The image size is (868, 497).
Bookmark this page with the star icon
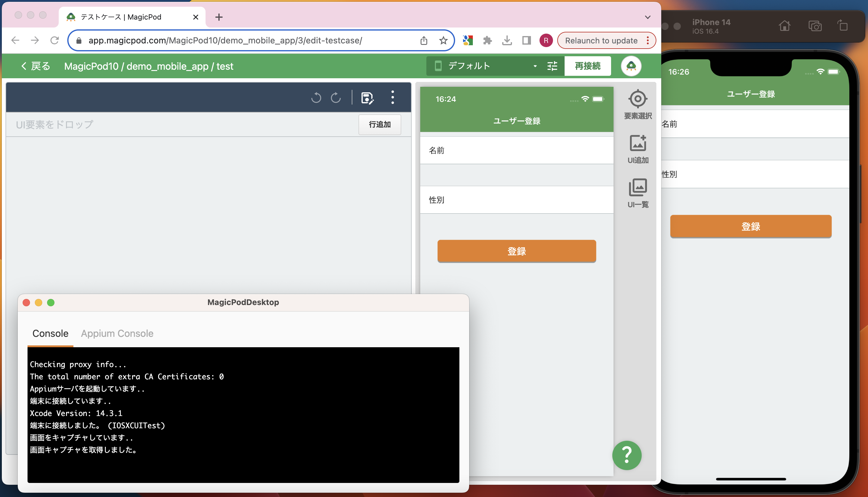443,41
